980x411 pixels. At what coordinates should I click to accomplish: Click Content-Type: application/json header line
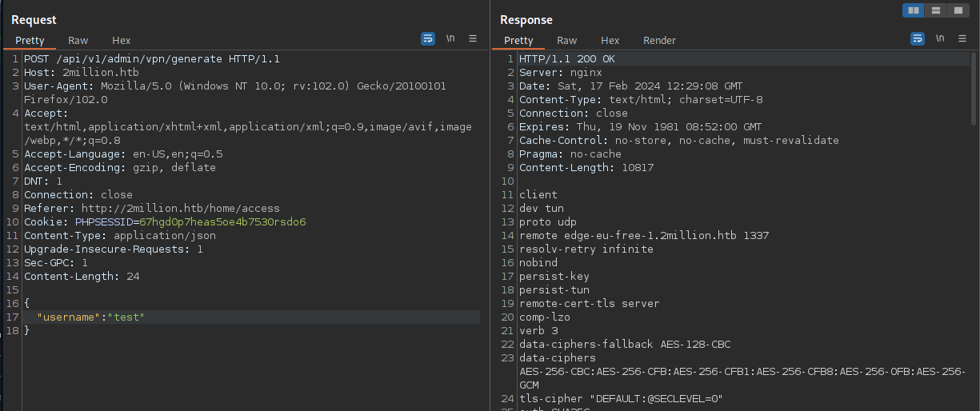[x=120, y=236]
